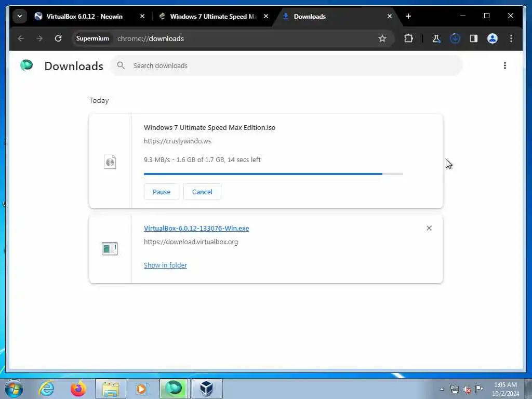The image size is (532, 399).
Task: Open Windows Explorer from taskbar
Action: point(111,389)
